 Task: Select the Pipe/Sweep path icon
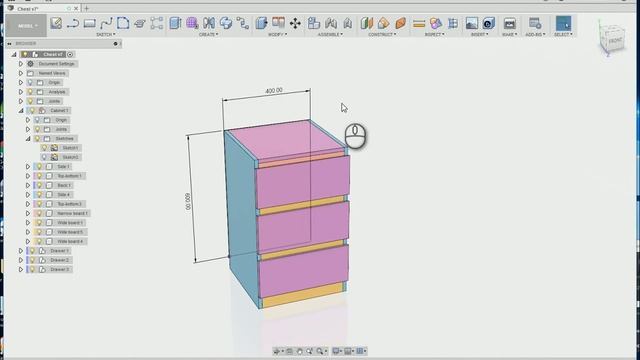tap(243, 23)
